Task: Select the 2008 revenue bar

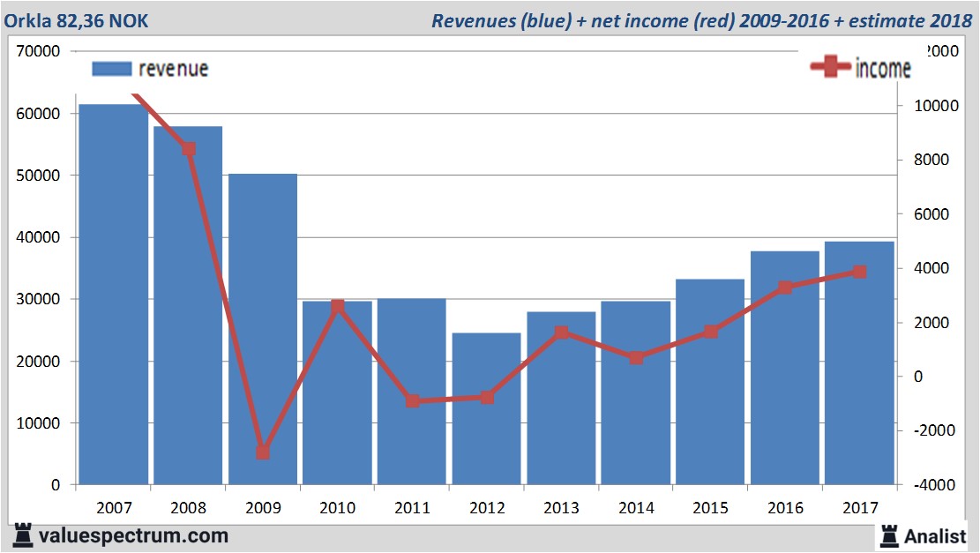Action: (x=188, y=305)
